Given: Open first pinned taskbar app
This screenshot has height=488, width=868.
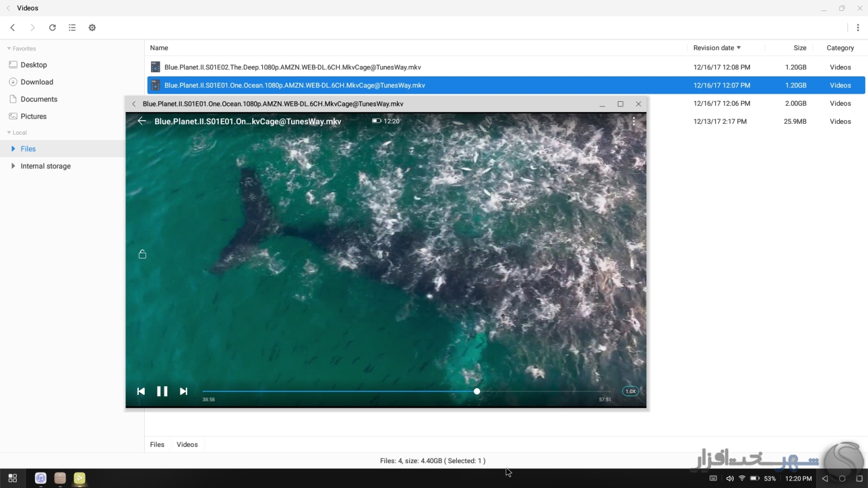Looking at the screenshot, I should click(41, 478).
